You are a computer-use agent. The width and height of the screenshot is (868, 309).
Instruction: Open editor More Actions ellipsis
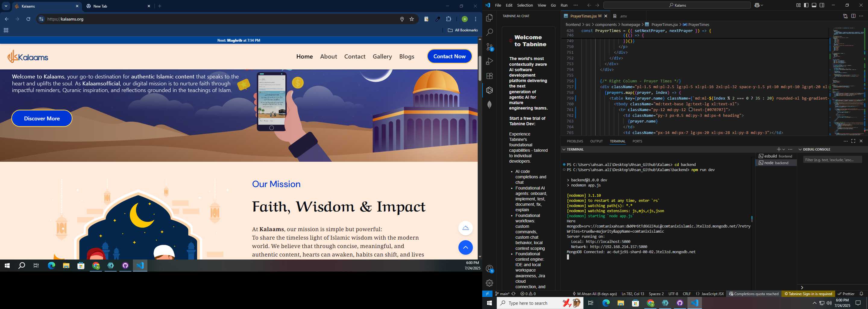click(861, 16)
